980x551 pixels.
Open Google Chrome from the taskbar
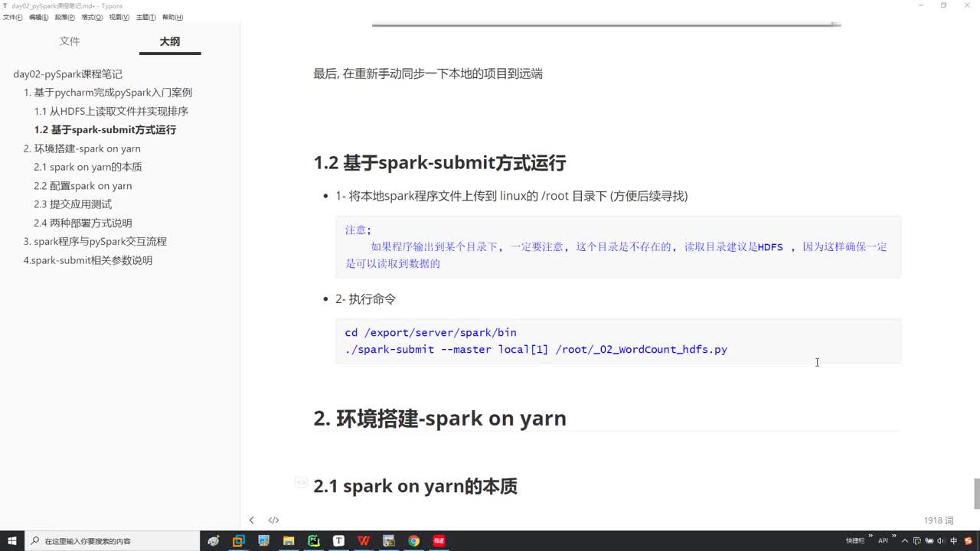point(413,541)
